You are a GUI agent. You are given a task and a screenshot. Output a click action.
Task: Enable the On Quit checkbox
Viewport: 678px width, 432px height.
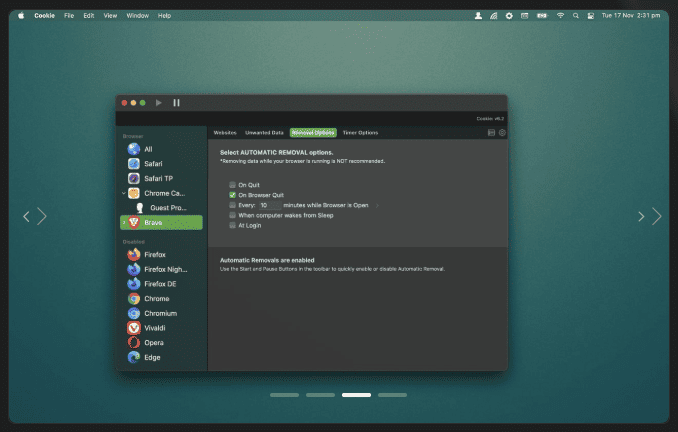pyautogui.click(x=232, y=185)
